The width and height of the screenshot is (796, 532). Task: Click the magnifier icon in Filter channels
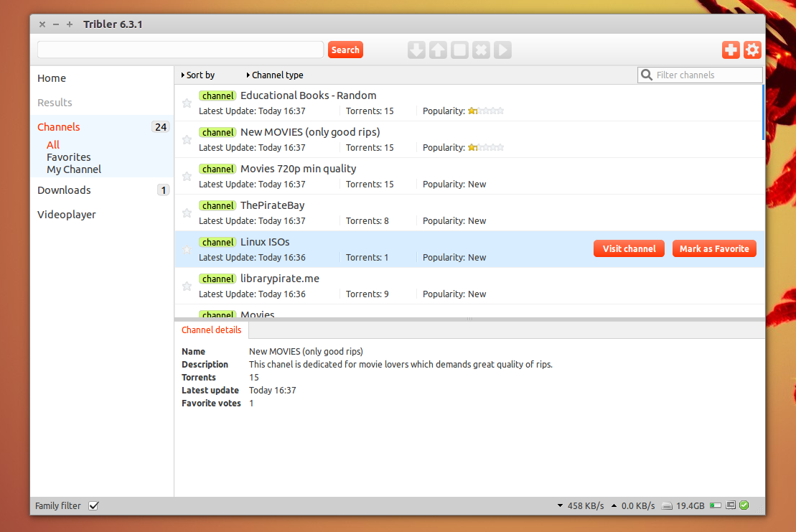(x=646, y=75)
